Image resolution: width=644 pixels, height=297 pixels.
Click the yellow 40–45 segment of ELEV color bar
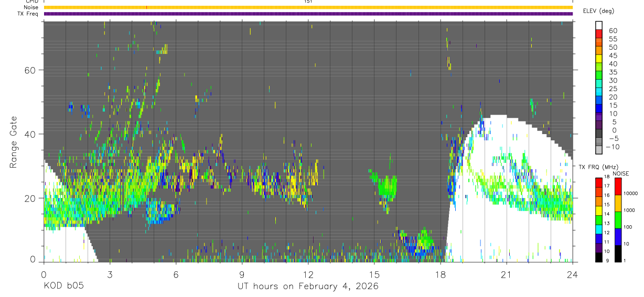click(599, 59)
